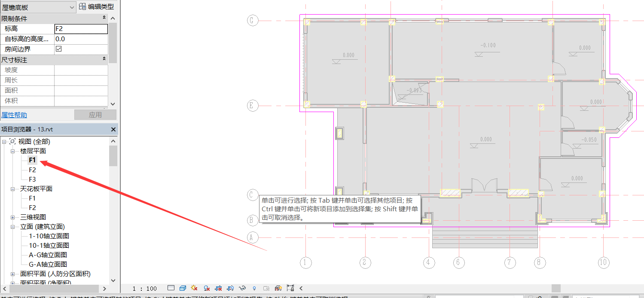Click Reveal Constraints dimension lock icon
This screenshot has width=644, height=298.
click(x=291, y=288)
